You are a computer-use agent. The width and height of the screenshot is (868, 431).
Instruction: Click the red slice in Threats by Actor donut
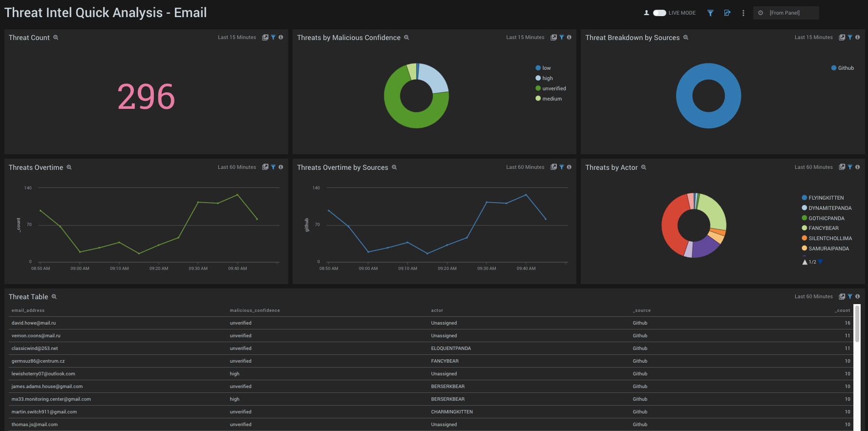tap(671, 225)
